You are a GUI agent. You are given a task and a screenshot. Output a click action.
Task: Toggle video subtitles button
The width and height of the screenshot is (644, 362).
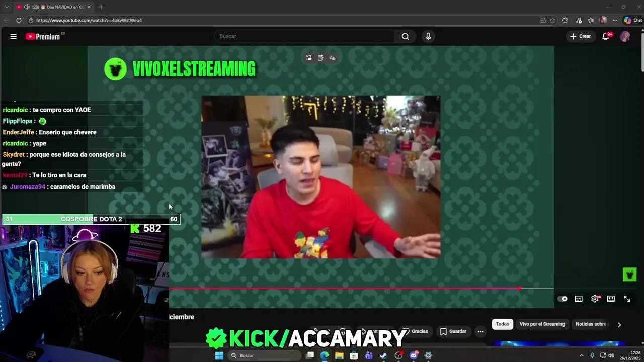point(579,299)
